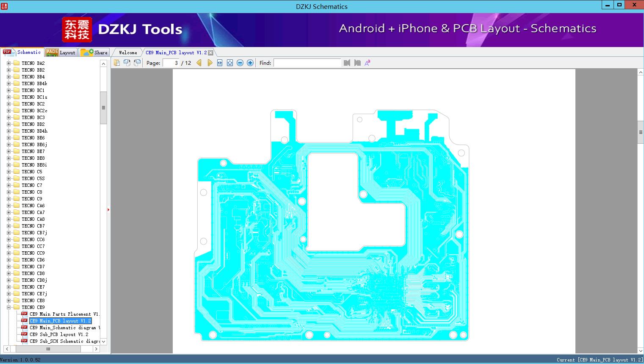Image resolution: width=644 pixels, height=364 pixels.
Task: Go to the previous page arrow
Action: 199,63
